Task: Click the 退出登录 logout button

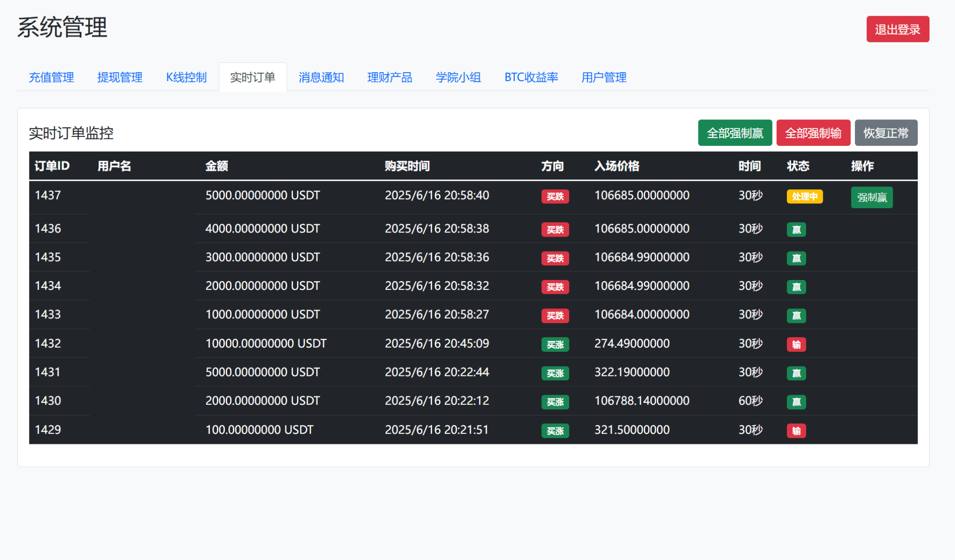Action: [x=897, y=29]
